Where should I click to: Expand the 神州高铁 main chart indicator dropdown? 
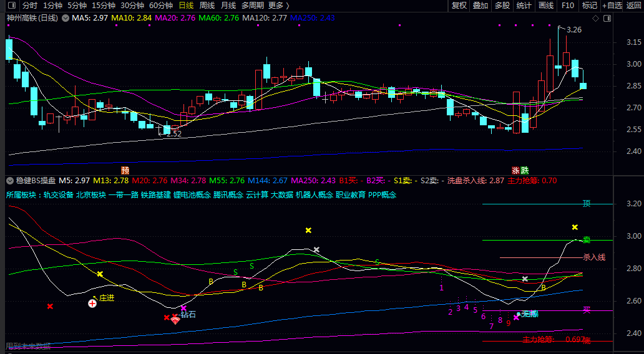66,18
